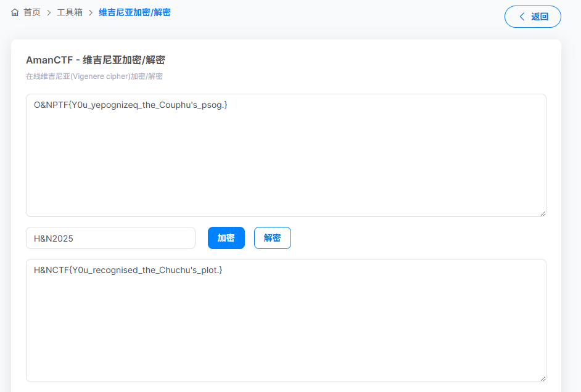581x392 pixels.
Task: Select 维吉尼亚加密/解密 breadcrumb item
Action: click(x=134, y=12)
